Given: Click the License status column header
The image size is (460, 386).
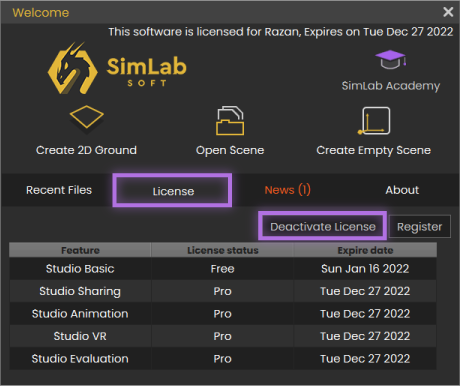Looking at the screenshot, I should [x=223, y=250].
